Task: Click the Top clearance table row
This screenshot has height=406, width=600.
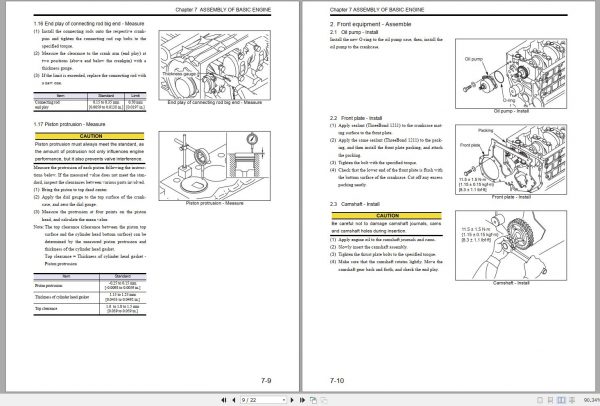Action: (90, 309)
